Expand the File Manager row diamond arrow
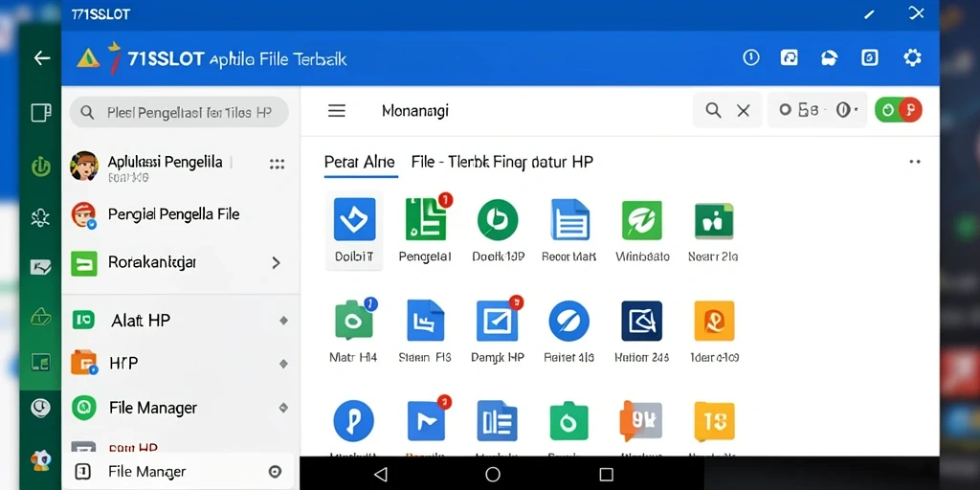Image resolution: width=980 pixels, height=490 pixels. (283, 408)
